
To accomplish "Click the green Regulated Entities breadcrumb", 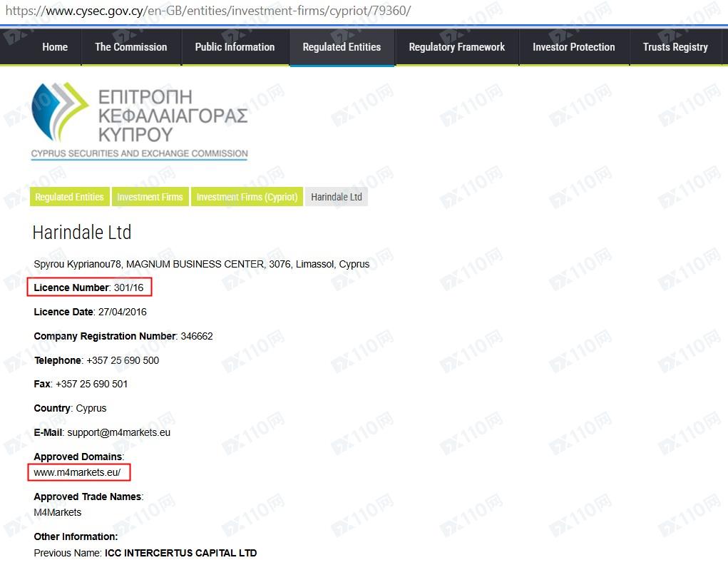I will 69,197.
